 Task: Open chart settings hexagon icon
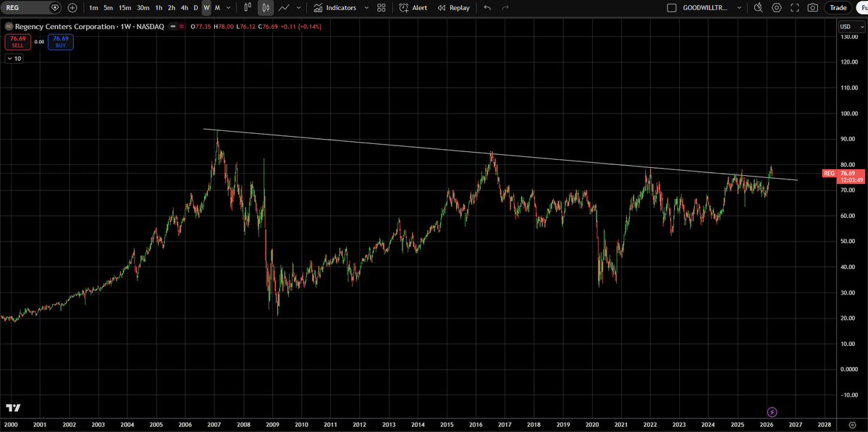777,8
